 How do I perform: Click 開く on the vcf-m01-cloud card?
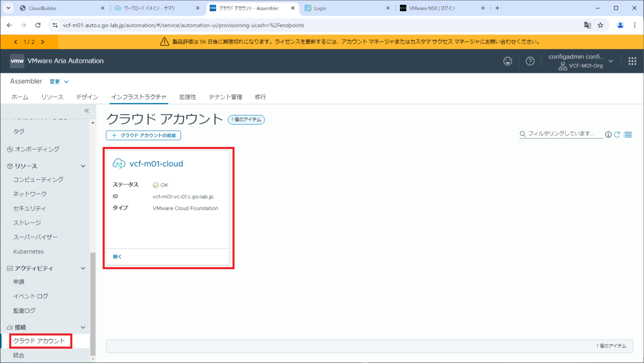(x=118, y=257)
